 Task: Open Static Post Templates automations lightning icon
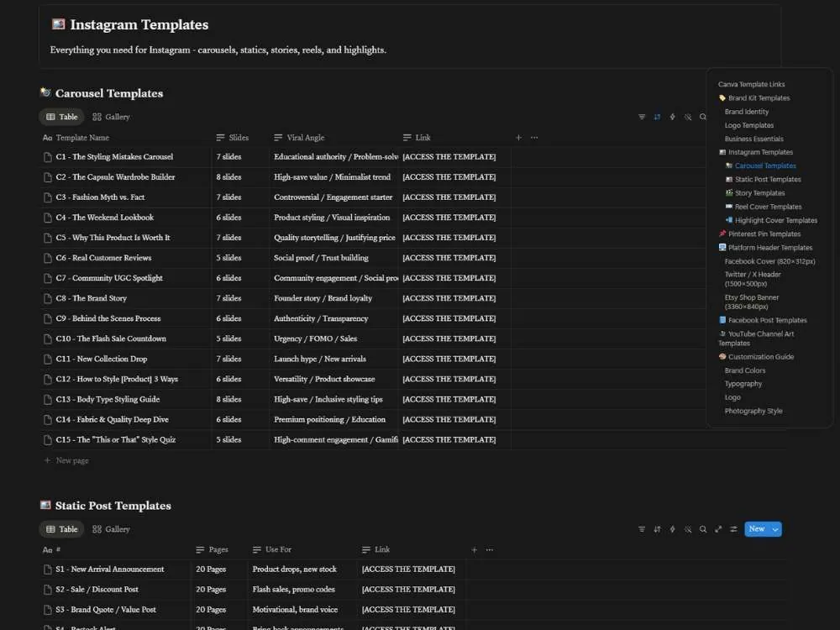672,529
